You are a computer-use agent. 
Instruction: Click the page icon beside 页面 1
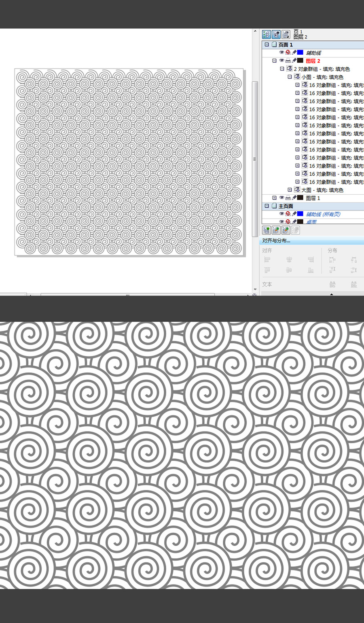(274, 45)
